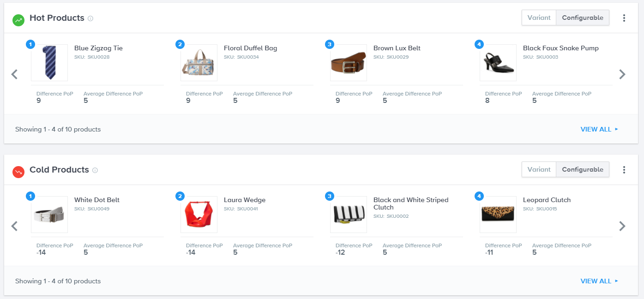Image resolution: width=644 pixels, height=299 pixels.
Task: Click VIEW ALL in Hot Products
Action: click(x=599, y=129)
